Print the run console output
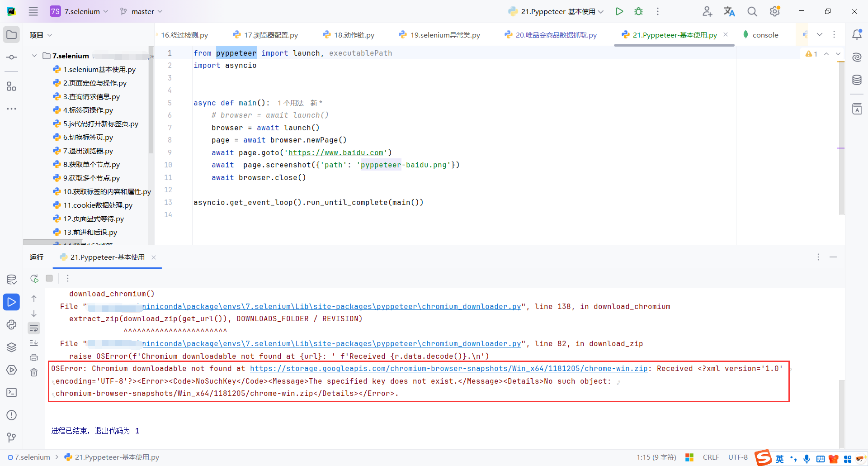 click(x=34, y=357)
